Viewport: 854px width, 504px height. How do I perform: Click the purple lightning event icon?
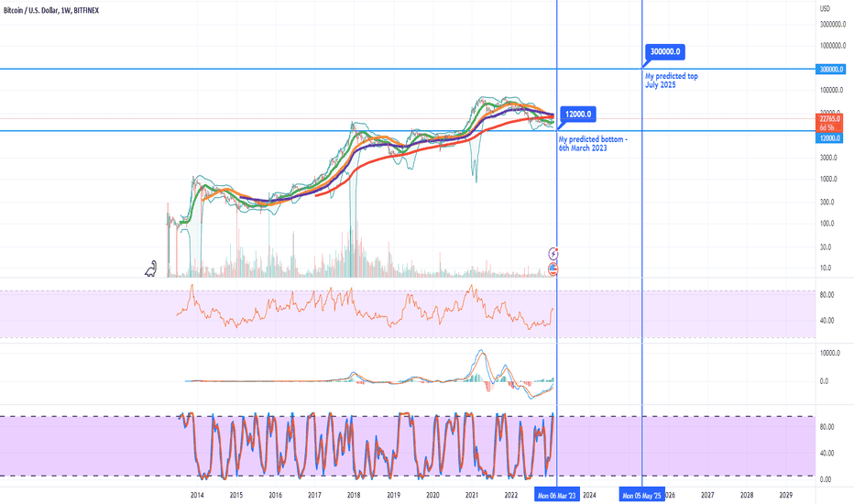tap(553, 253)
